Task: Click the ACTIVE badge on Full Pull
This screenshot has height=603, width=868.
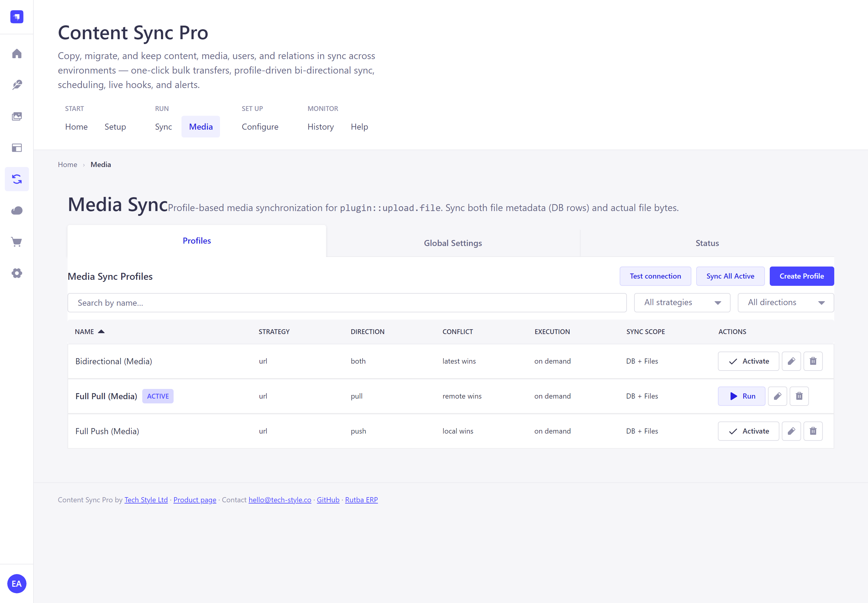Action: tap(158, 396)
